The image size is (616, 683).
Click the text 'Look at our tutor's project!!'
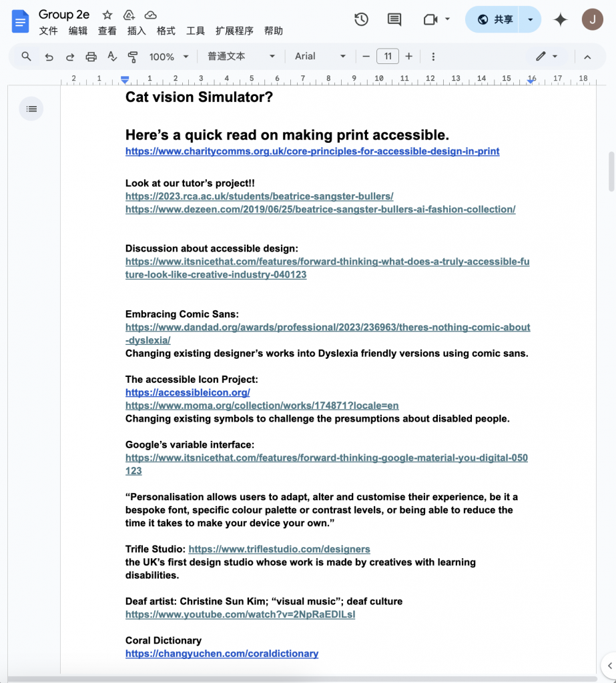(x=190, y=183)
